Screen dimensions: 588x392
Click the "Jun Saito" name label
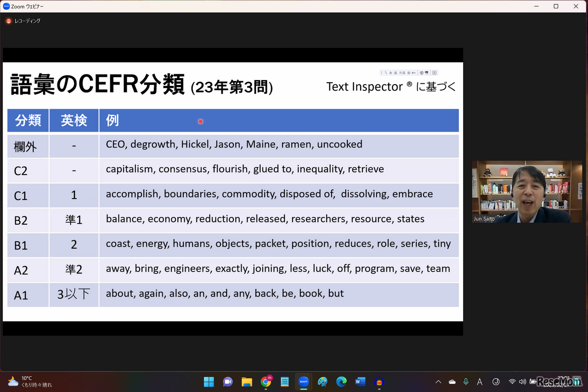coord(484,219)
